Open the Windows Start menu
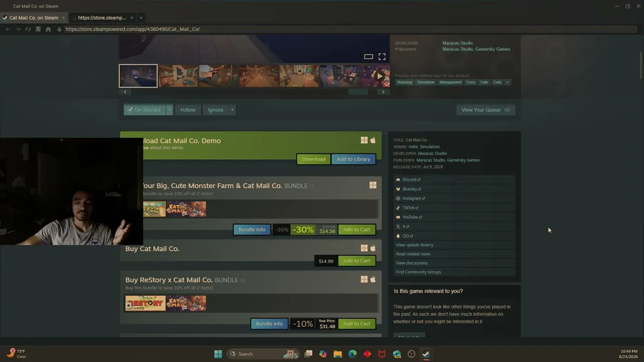 218,354
